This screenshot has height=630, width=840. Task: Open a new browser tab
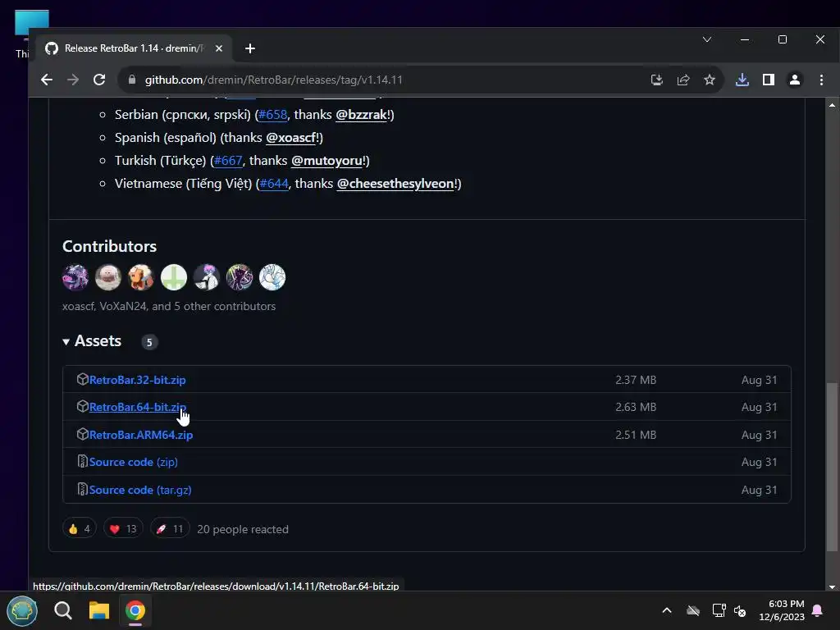(249, 48)
